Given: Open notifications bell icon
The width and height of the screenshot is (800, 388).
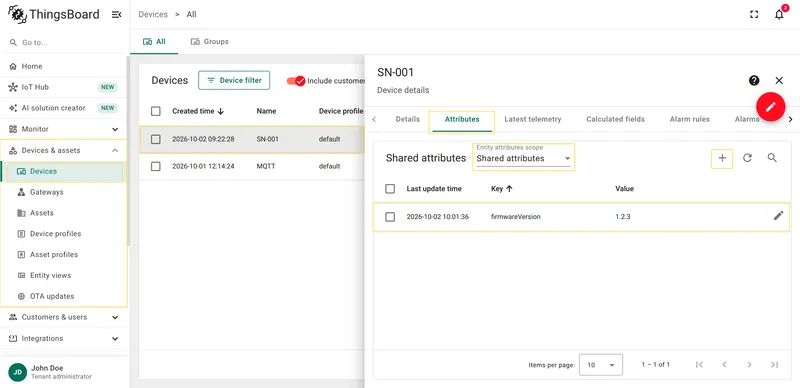Looking at the screenshot, I should point(779,14).
